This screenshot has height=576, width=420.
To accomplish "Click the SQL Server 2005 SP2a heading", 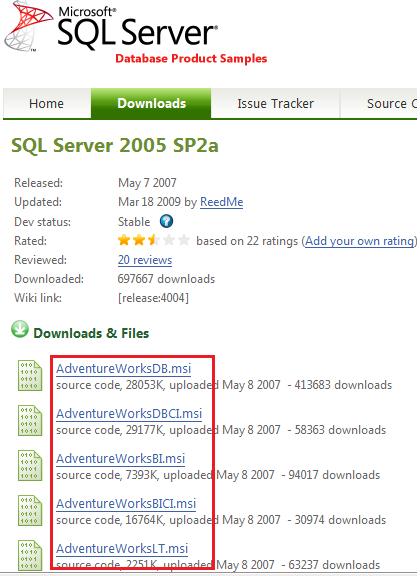I will (115, 145).
